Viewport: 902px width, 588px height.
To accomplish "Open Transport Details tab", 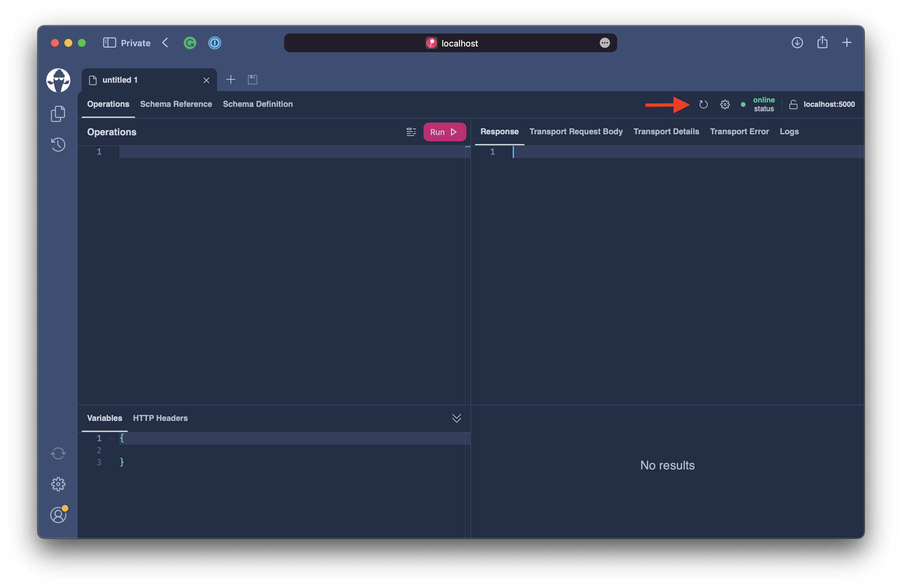I will click(666, 132).
